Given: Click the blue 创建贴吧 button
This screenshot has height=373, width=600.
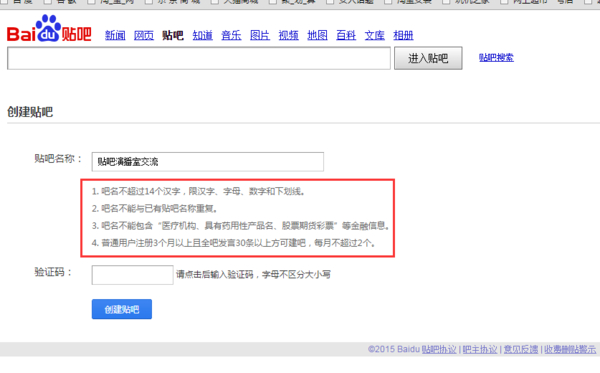Looking at the screenshot, I should click(122, 309).
